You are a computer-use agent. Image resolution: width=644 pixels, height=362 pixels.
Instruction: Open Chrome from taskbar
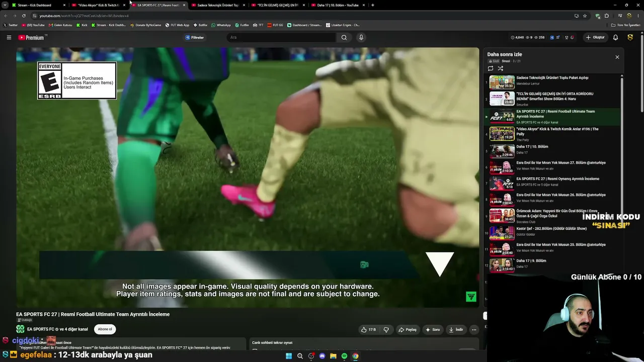pyautogui.click(x=355, y=356)
